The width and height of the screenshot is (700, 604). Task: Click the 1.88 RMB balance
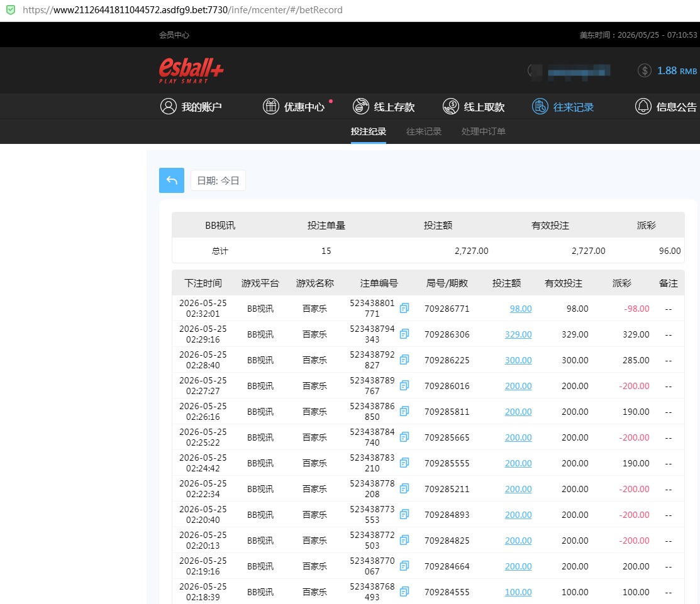pos(677,70)
